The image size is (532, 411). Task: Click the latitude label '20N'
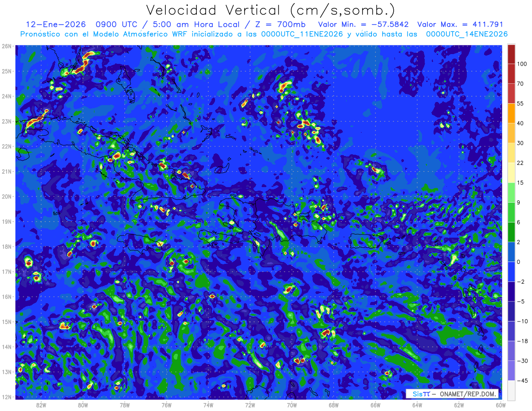[7, 196]
